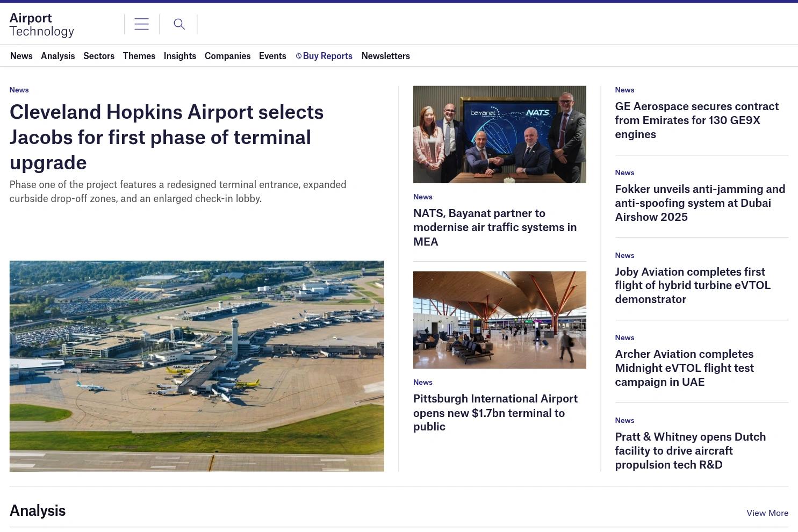This screenshot has width=798, height=532.
Task: Click the Analysis section heading
Action: coord(38,511)
